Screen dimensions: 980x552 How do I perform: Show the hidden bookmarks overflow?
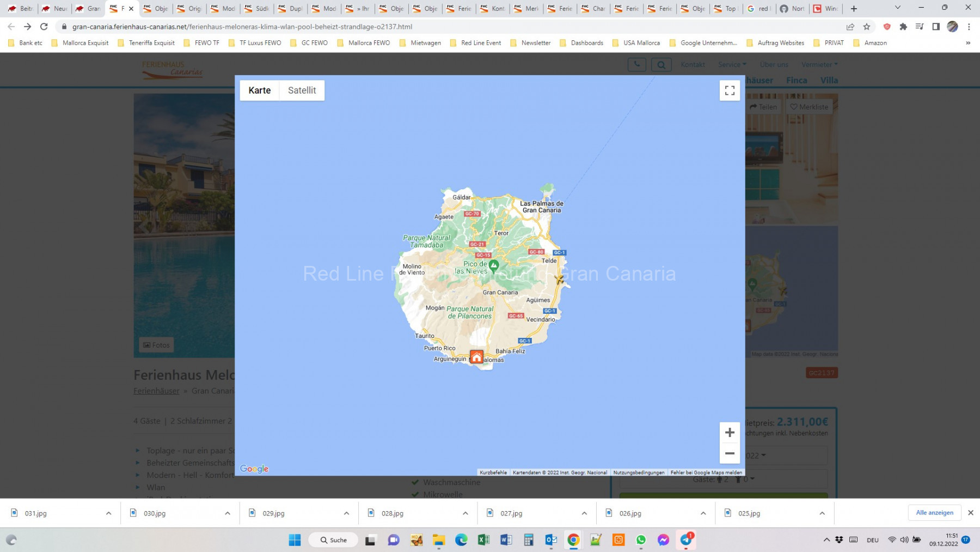pyautogui.click(x=968, y=43)
